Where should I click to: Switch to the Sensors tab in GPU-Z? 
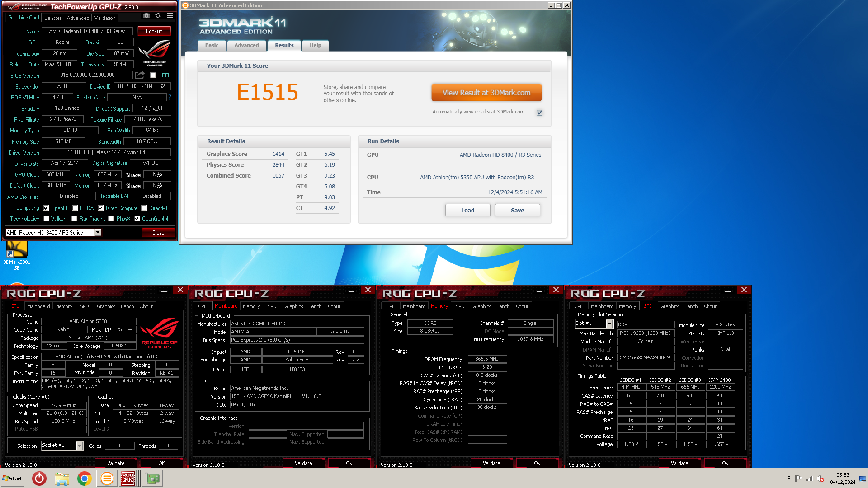[x=53, y=18]
